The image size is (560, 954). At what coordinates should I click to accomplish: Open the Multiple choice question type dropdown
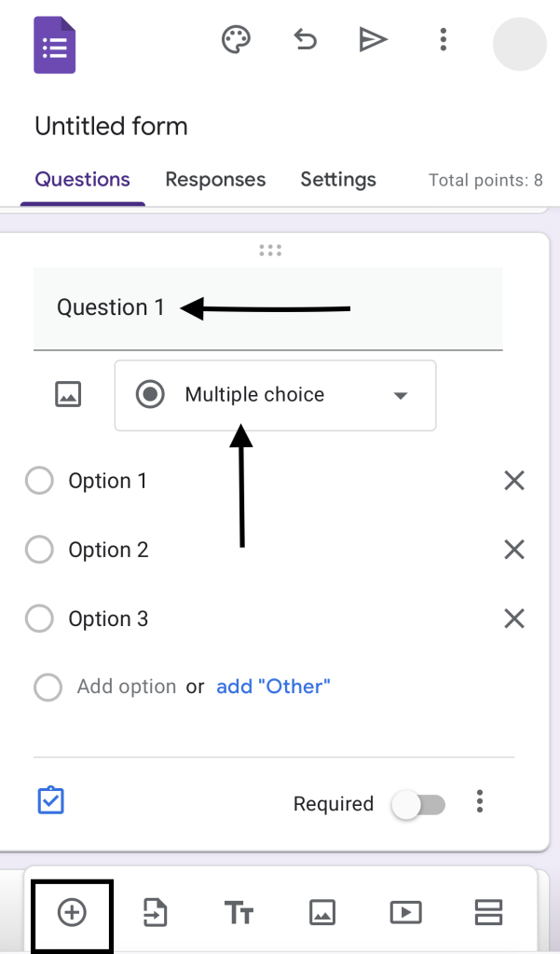pos(275,395)
